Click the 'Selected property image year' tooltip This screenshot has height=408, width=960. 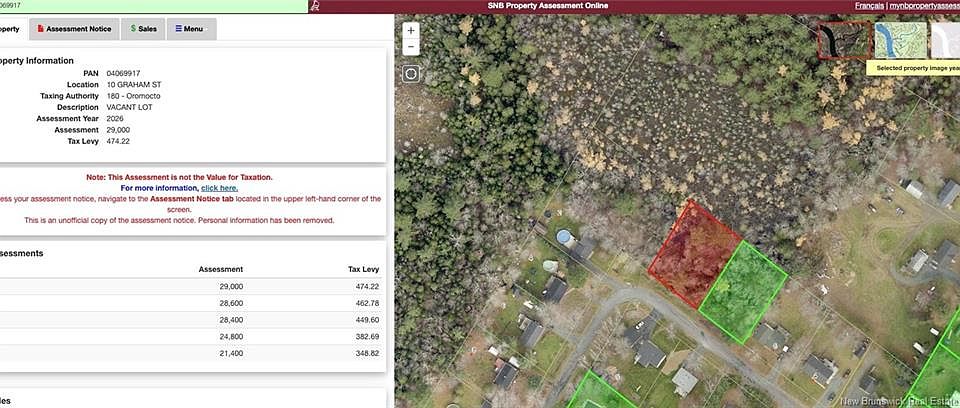[913, 68]
